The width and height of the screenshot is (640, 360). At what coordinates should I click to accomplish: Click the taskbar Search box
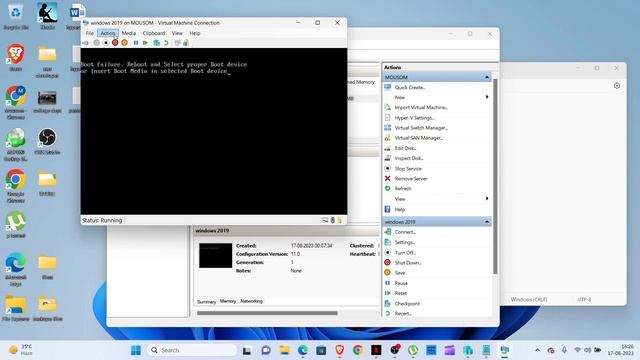click(192, 350)
